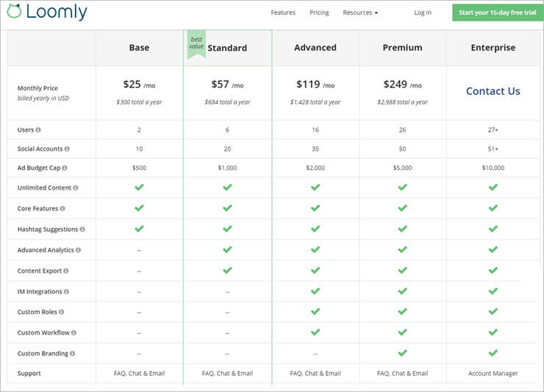
Task: Click the info icon next to Social Accounts
Action: (67, 149)
